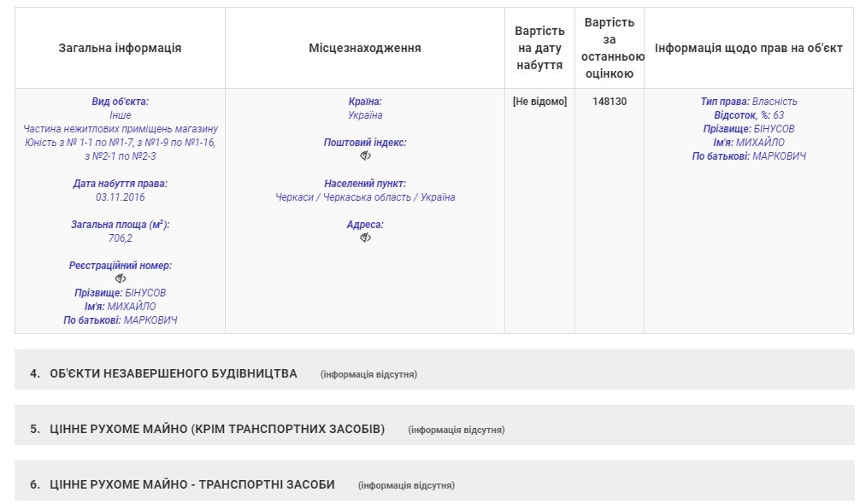Expand section 5 Цінне рухоме майно (крім транспортних засобів)
Screen dimensions: 860x504
[x=217, y=429]
